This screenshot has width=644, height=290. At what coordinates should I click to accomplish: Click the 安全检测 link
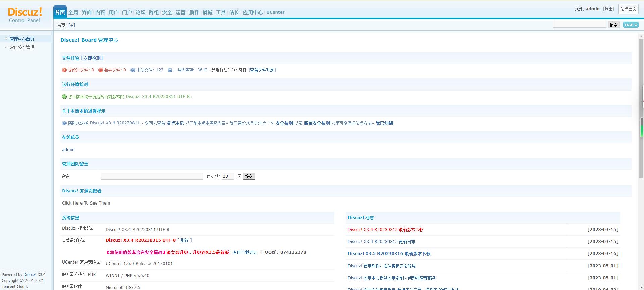284,123
